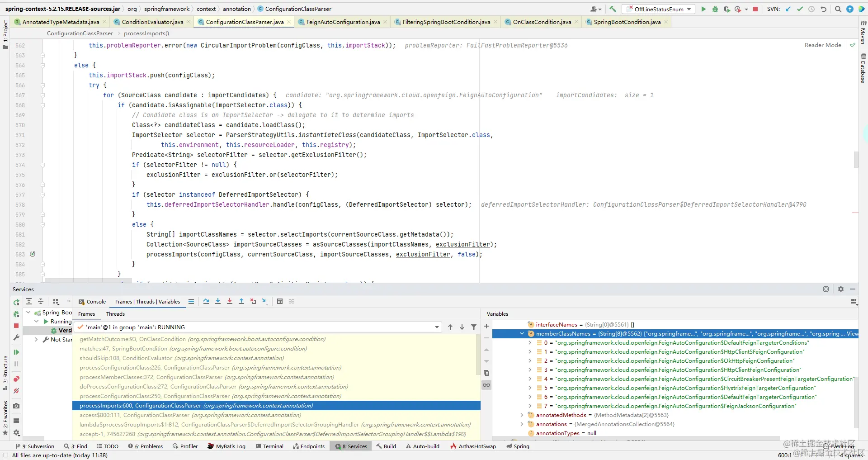
Task: Switch to Console tab in debugger
Action: [92, 302]
